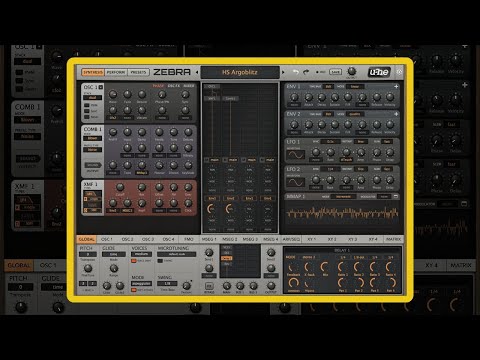480x360 pixels.
Task: Click the LFO 1 Rate knob
Action: click(330, 152)
